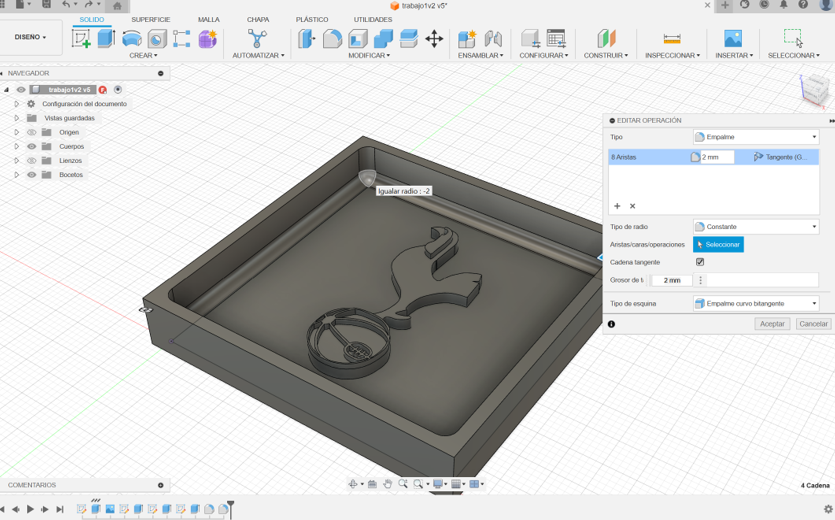Select the Extrude tool

[x=107, y=39]
